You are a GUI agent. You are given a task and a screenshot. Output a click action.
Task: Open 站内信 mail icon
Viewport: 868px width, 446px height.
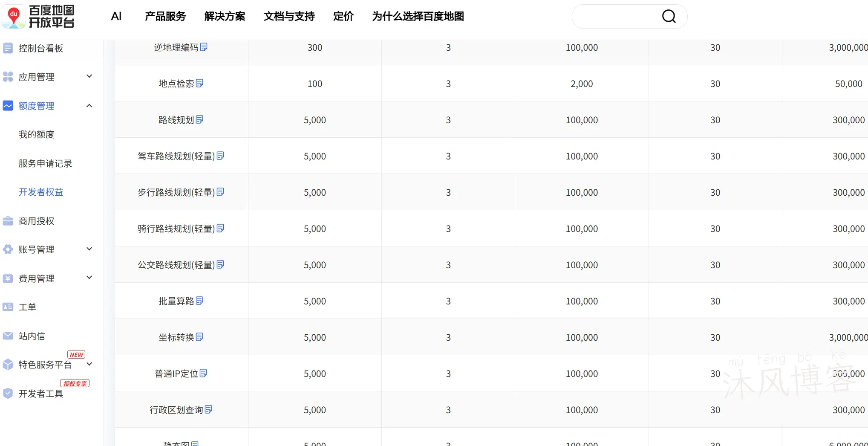tap(8, 336)
